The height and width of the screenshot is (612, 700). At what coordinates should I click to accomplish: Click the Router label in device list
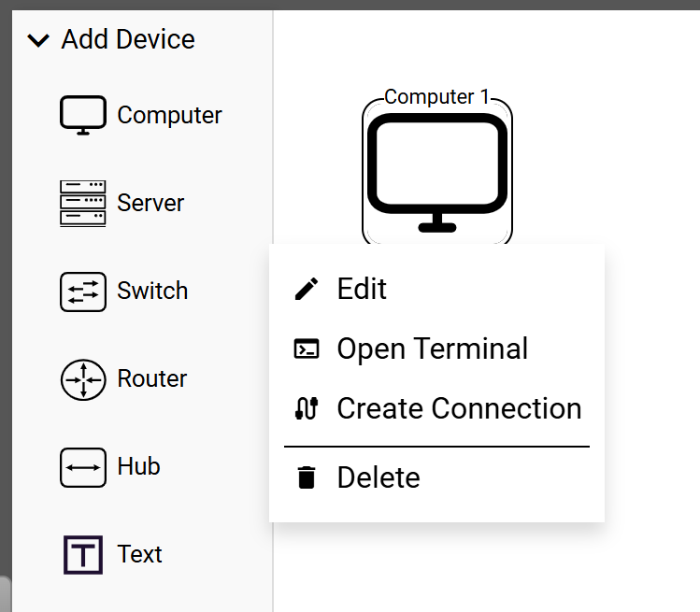click(151, 378)
